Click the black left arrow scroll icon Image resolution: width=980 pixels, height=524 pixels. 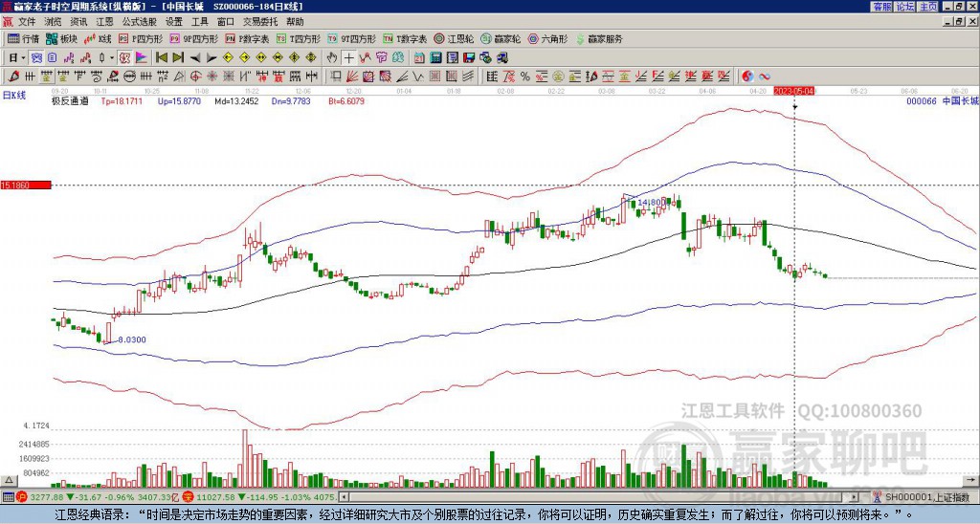click(x=195, y=58)
